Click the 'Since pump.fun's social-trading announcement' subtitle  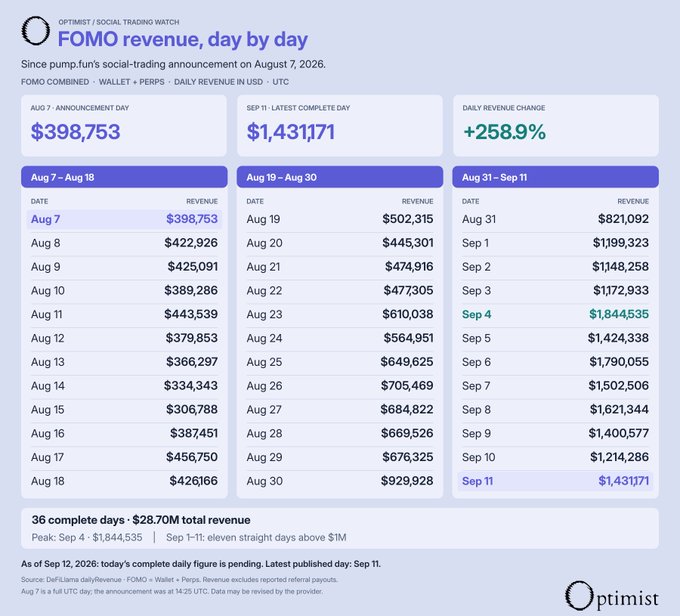click(x=173, y=64)
